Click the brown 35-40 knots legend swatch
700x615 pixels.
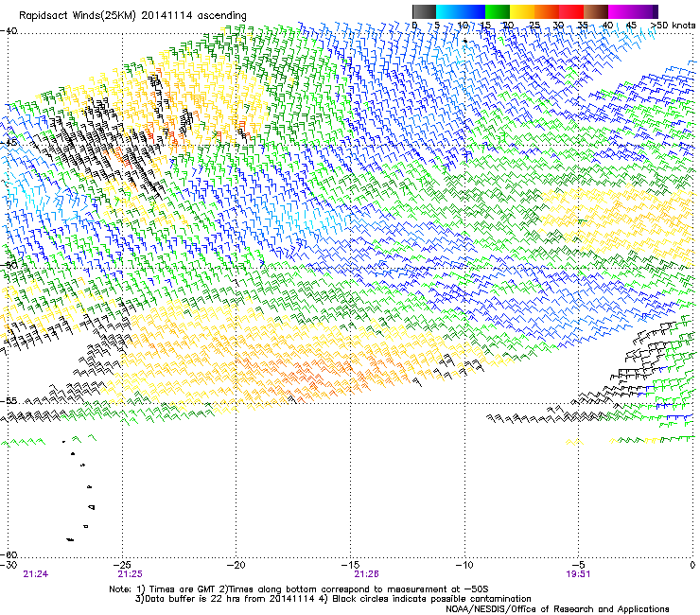coord(596,11)
